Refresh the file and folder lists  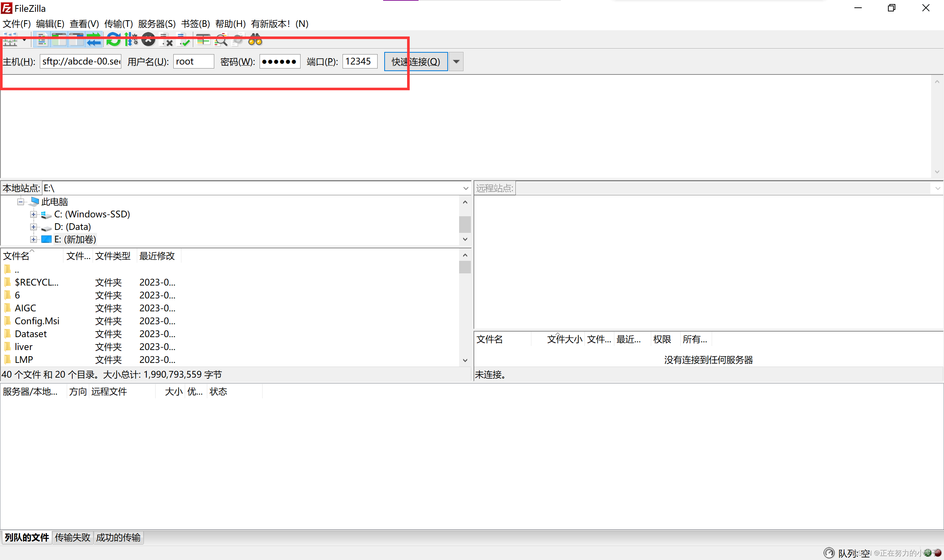coord(113,40)
